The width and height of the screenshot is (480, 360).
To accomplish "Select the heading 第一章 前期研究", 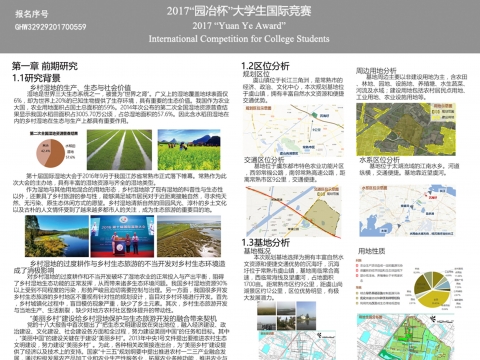I will [x=45, y=66].
